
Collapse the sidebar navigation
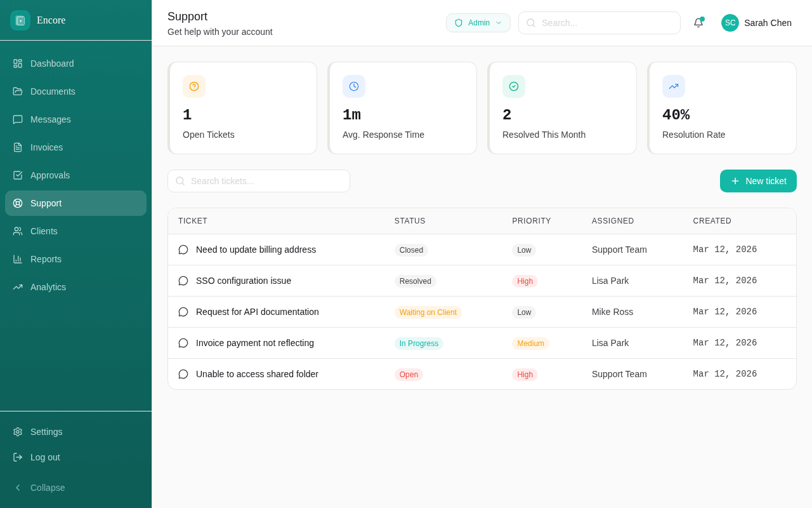point(40,488)
